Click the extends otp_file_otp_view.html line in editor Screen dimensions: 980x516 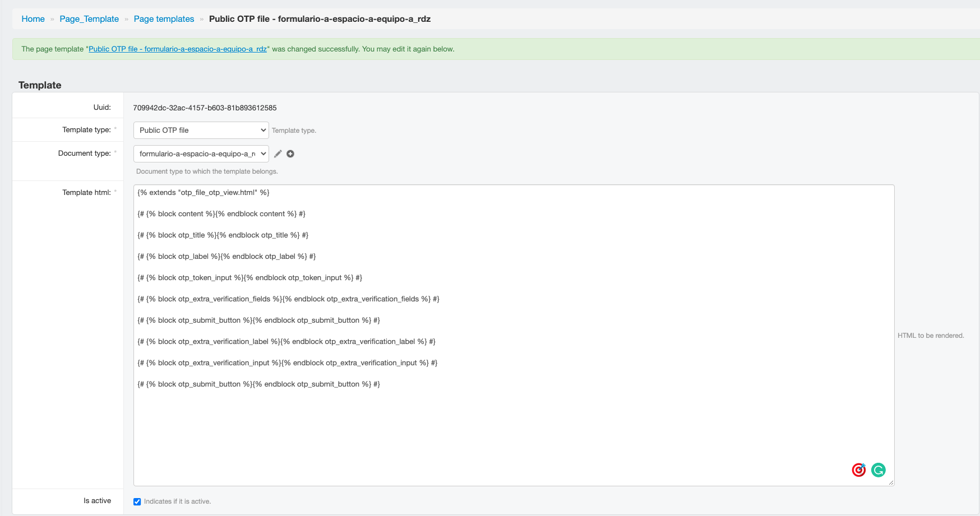[204, 193]
